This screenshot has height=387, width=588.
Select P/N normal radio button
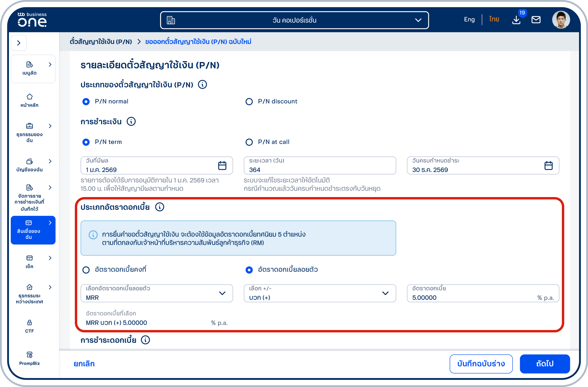(86, 102)
